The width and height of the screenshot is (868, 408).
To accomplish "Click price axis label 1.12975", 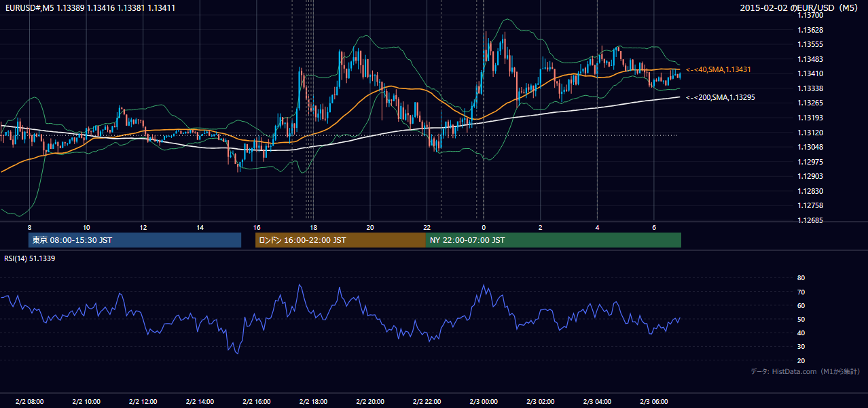I will 810,162.
